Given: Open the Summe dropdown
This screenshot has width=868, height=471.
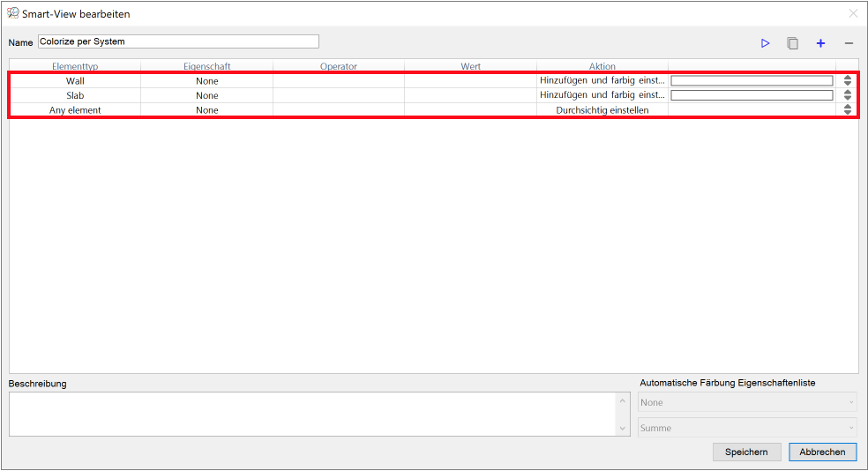Looking at the screenshot, I should [x=747, y=428].
